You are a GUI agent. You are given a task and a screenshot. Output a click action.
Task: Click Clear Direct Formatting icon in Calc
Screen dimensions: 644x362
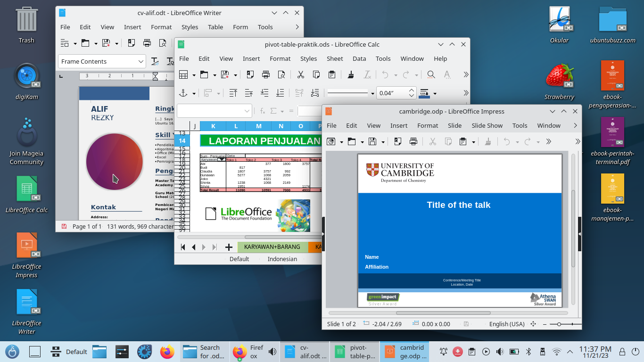coord(367,74)
